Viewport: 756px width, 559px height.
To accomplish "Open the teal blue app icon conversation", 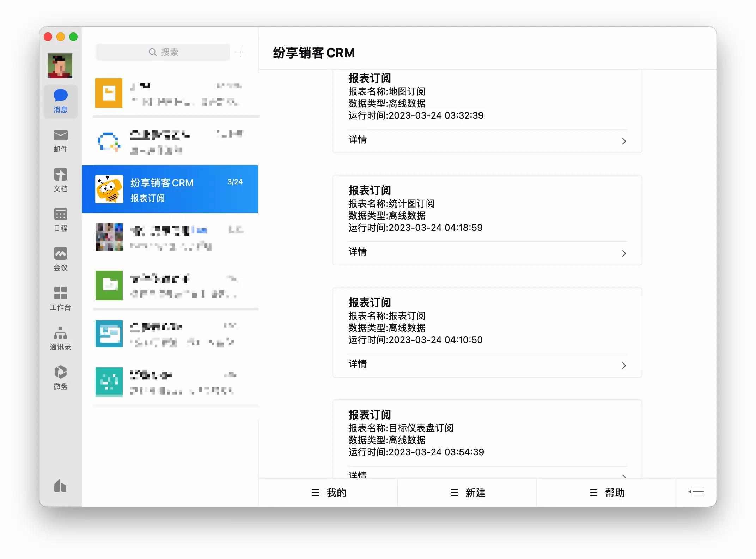I will click(170, 333).
